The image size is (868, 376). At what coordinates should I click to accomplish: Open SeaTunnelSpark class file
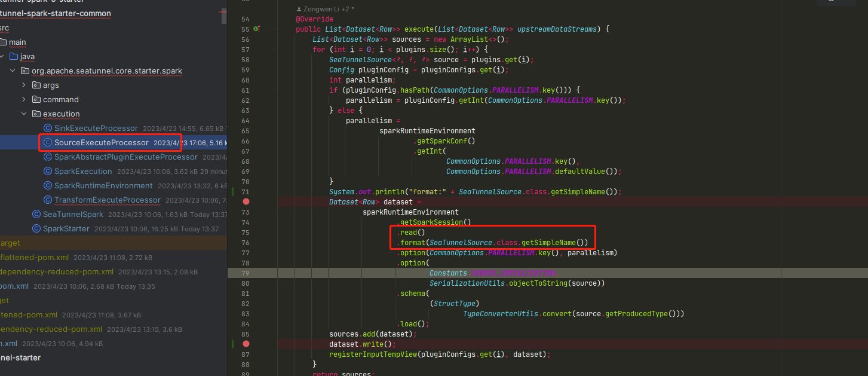click(x=73, y=215)
